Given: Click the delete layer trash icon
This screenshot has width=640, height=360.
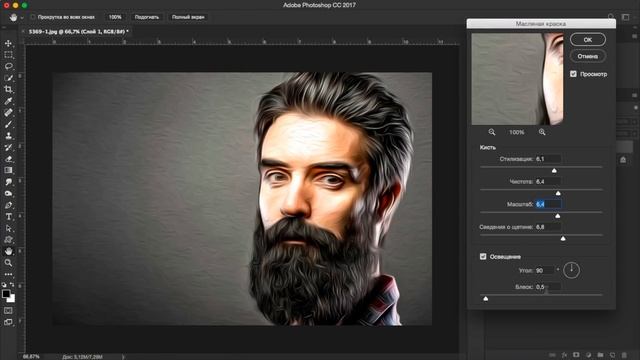Looking at the screenshot, I should pyautogui.click(x=624, y=355).
